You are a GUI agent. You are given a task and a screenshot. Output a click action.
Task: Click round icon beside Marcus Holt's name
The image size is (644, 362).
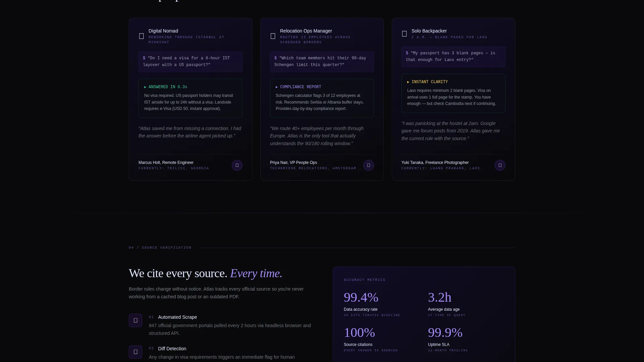tap(237, 165)
